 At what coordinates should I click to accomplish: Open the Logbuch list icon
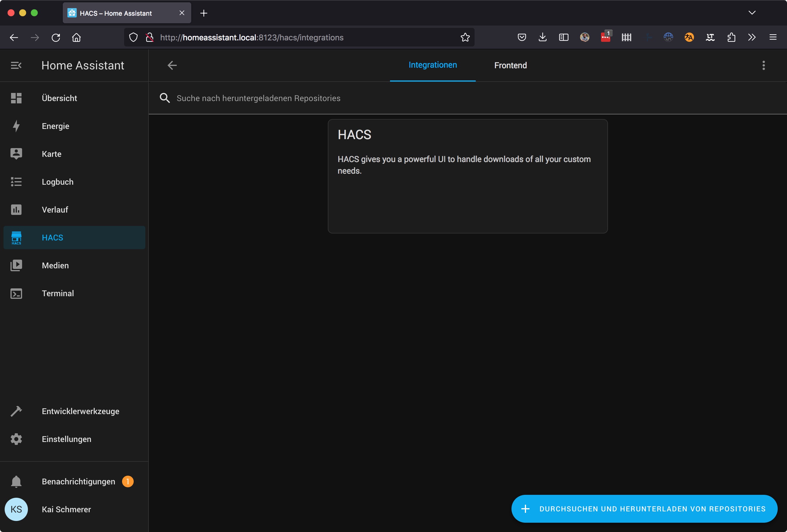16,182
